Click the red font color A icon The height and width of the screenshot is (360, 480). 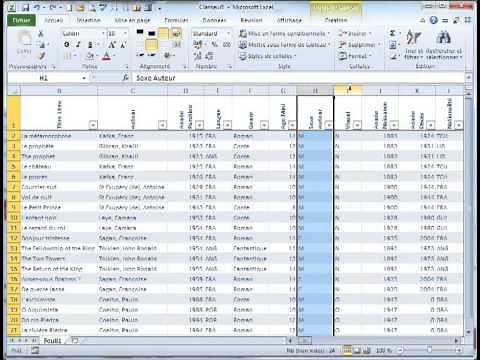click(106, 56)
